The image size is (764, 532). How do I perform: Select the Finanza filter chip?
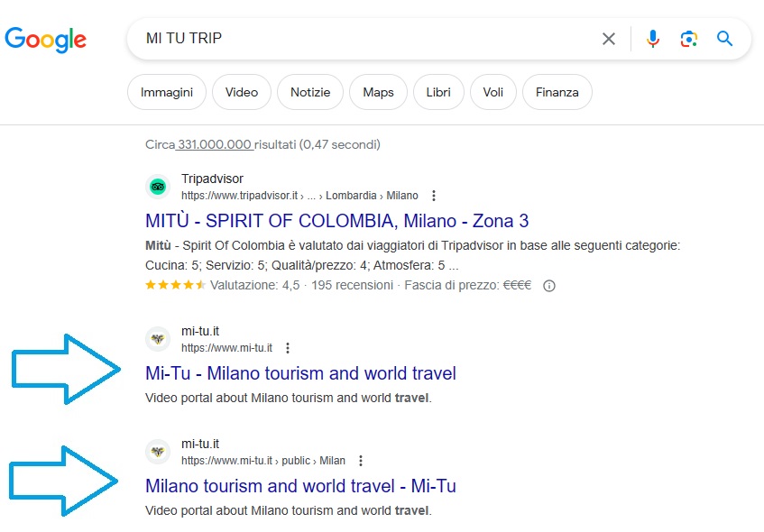tap(557, 92)
